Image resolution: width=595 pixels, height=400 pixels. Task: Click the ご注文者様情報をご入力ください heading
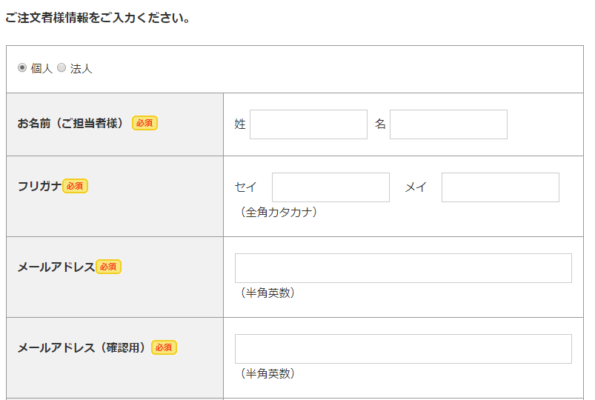(98, 18)
